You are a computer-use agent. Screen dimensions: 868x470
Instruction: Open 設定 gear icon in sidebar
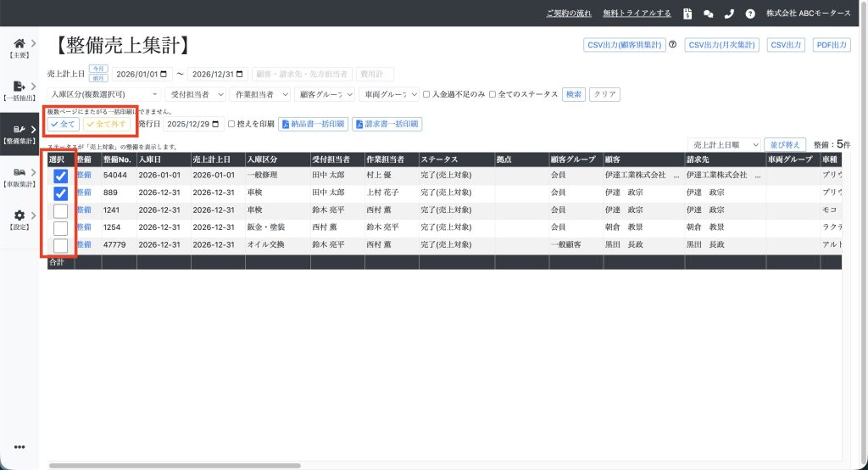19,216
